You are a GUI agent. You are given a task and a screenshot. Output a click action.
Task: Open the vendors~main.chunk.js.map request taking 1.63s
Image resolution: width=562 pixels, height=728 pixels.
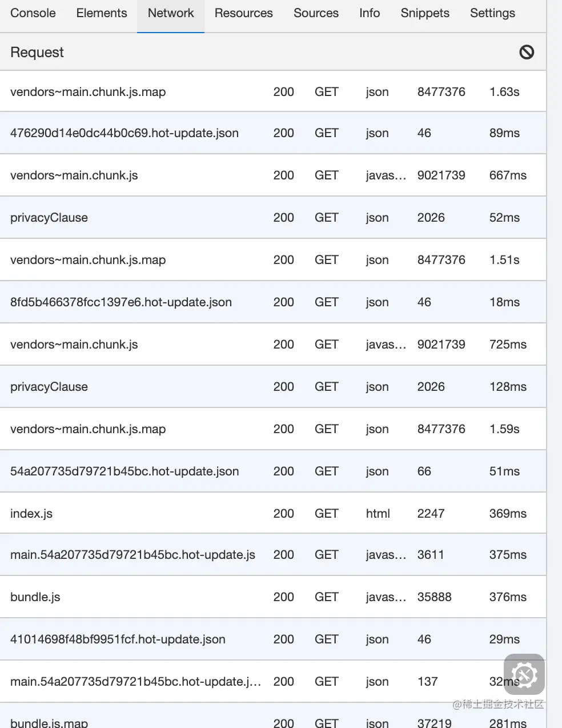coord(88,92)
